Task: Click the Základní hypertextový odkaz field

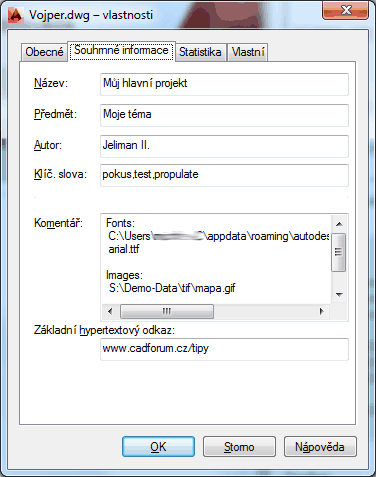Action: pos(224,349)
